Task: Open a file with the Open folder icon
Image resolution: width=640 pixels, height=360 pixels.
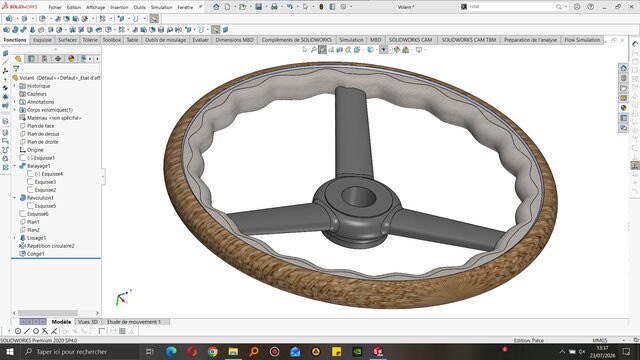Action: (x=242, y=7)
